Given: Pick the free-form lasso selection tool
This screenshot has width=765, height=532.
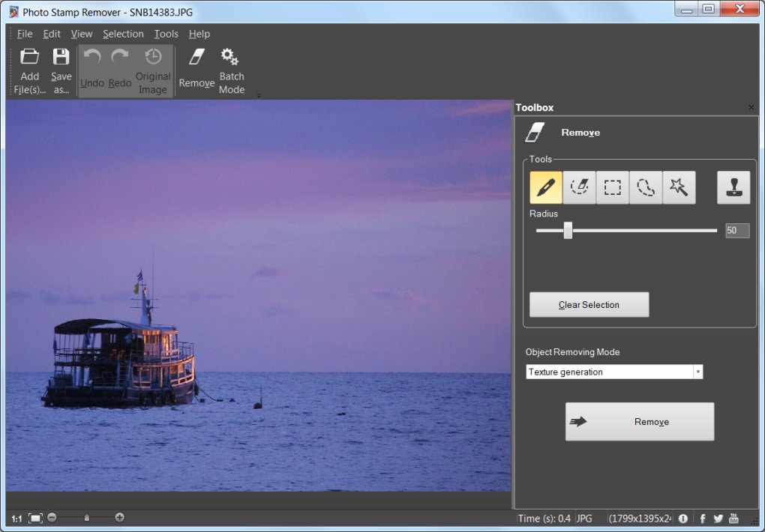Looking at the screenshot, I should coord(645,187).
